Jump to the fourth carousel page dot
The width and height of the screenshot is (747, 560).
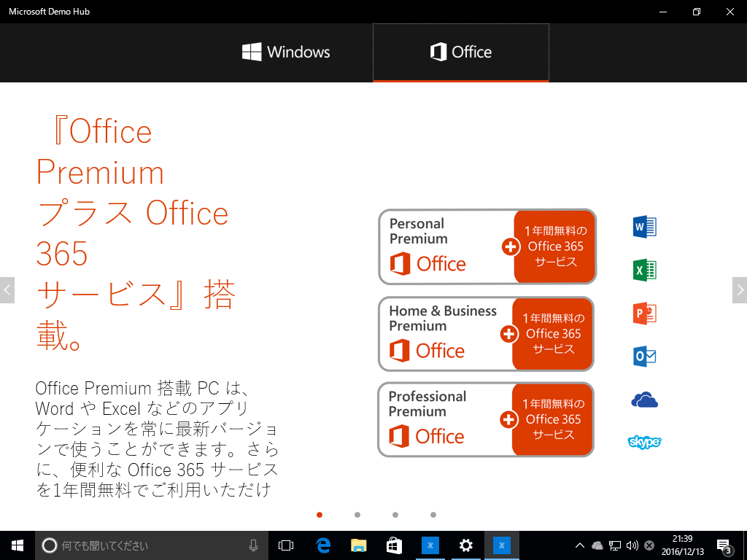(433, 515)
